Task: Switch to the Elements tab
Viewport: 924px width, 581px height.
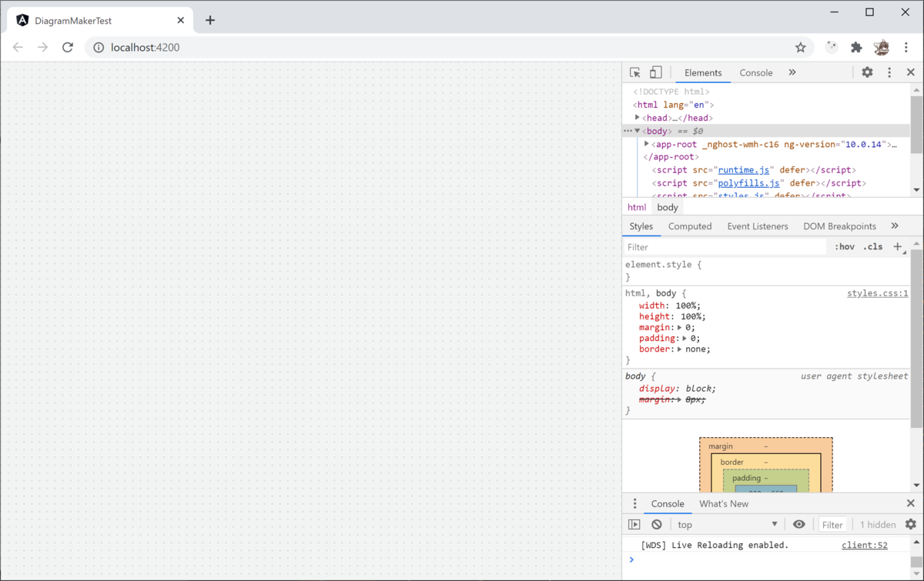Action: coord(703,73)
